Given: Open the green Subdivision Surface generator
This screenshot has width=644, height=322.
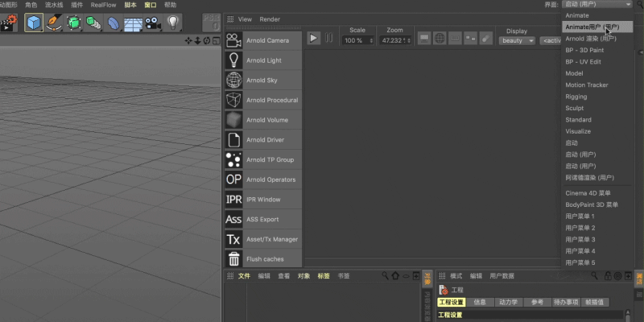Looking at the screenshot, I should (74, 23).
